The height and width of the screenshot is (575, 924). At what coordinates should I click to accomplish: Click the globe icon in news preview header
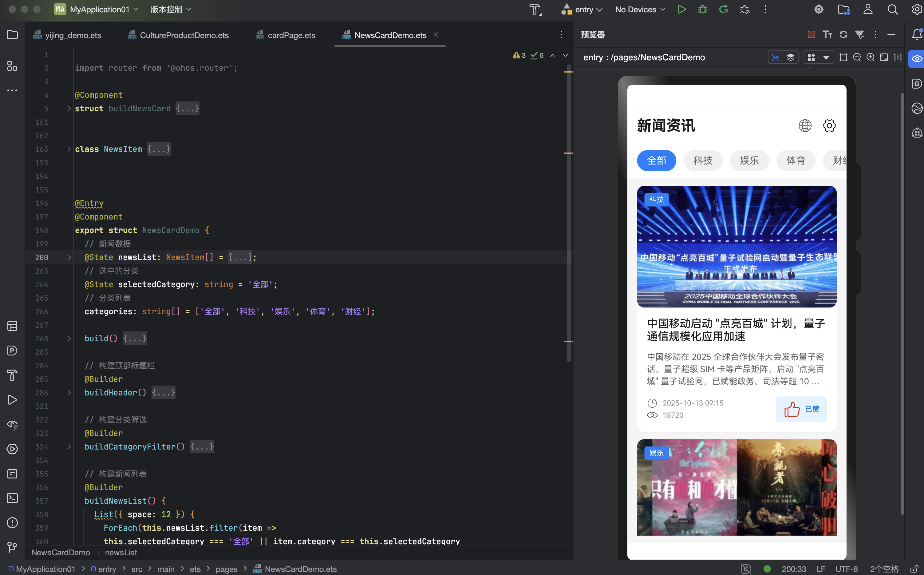pos(805,125)
